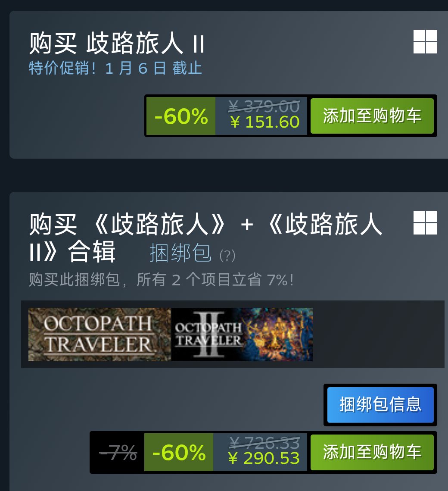Open 捆绑包信息 bundle info
The width and height of the screenshot is (448, 491).
[380, 405]
